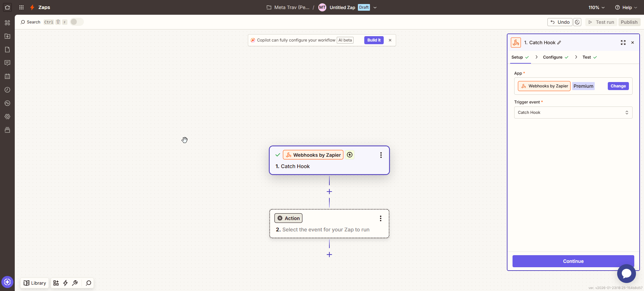Open the AI assistant circle icon
644x291 pixels.
click(7, 282)
